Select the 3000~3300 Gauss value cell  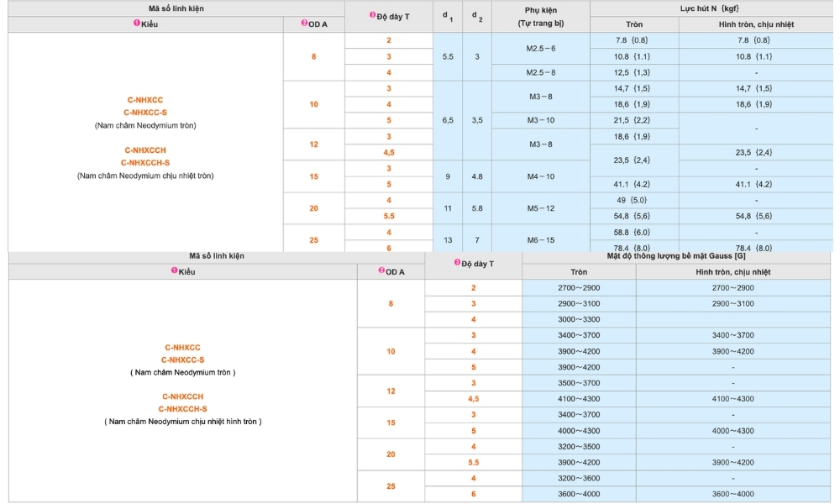coord(579,319)
